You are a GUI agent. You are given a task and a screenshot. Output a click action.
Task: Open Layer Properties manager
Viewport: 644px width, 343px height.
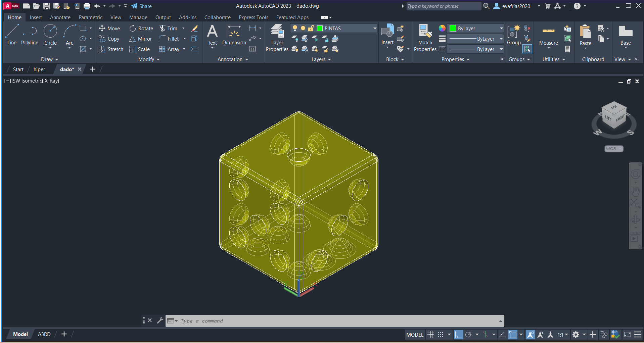tap(277, 38)
